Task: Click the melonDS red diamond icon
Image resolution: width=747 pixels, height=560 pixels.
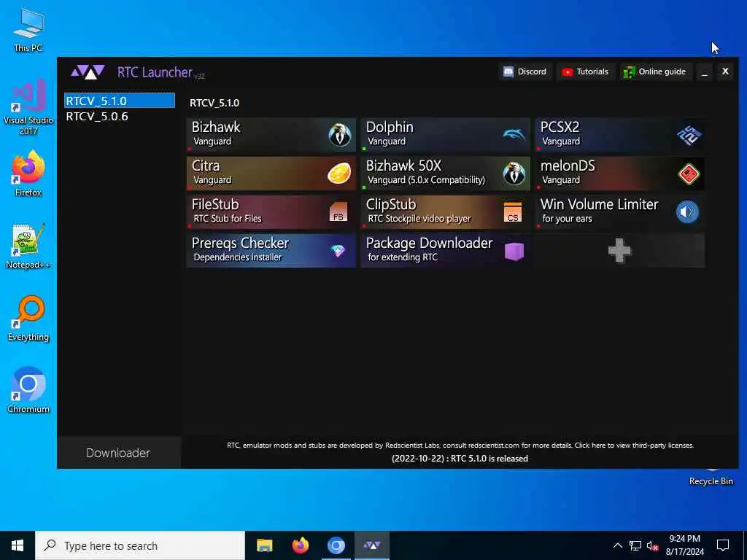Action: 689,174
